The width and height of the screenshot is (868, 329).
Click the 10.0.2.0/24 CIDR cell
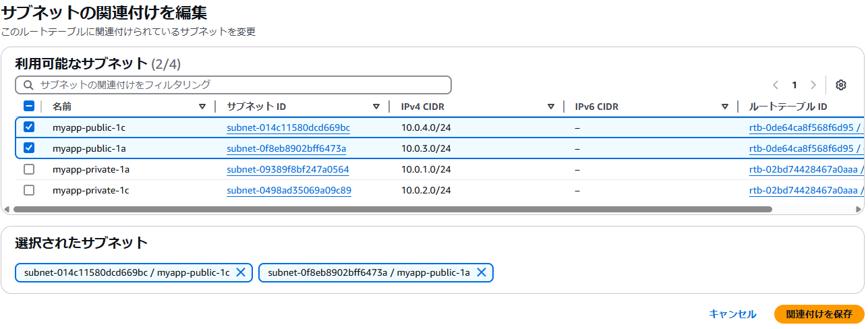click(x=426, y=190)
